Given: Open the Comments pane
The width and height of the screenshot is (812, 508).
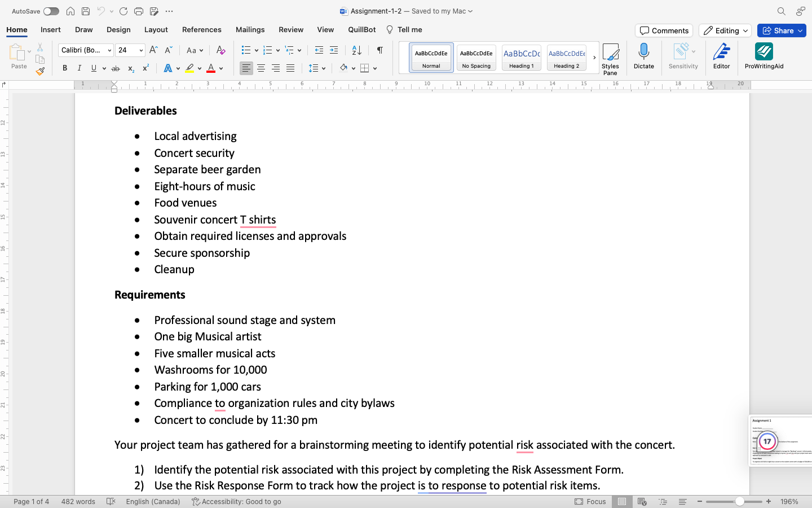Looking at the screenshot, I should 664,30.
